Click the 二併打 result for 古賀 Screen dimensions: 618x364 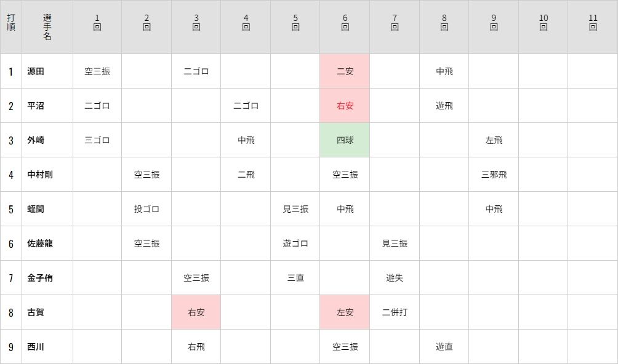[x=395, y=312]
